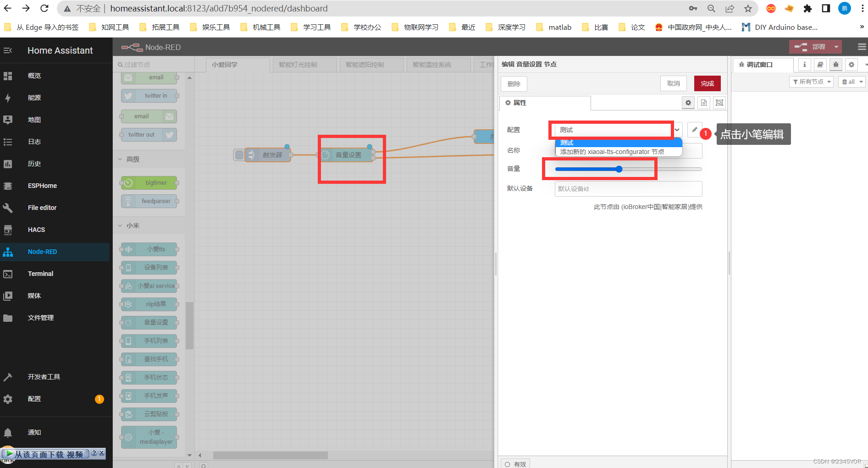The width and height of the screenshot is (868, 468).
Task: Open ESPHome in sidebar
Action: pyautogui.click(x=55, y=186)
